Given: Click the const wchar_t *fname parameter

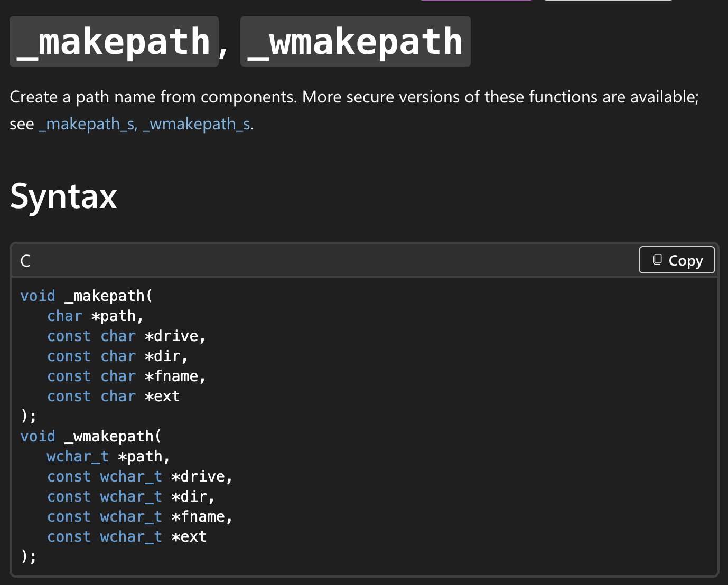Looking at the screenshot, I should click(x=140, y=516).
